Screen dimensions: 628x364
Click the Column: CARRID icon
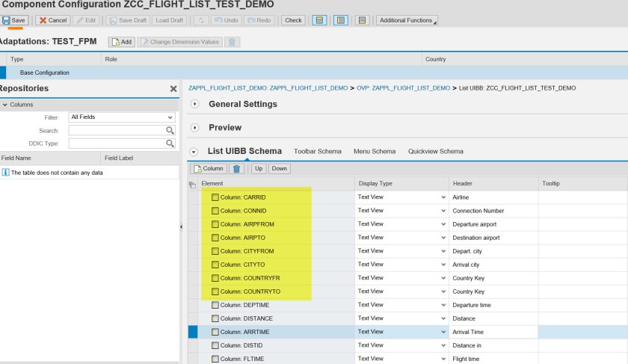click(x=215, y=197)
